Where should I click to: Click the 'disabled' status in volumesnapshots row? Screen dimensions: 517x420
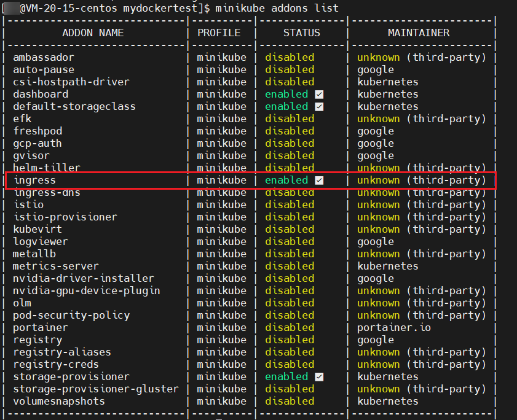[x=290, y=401]
